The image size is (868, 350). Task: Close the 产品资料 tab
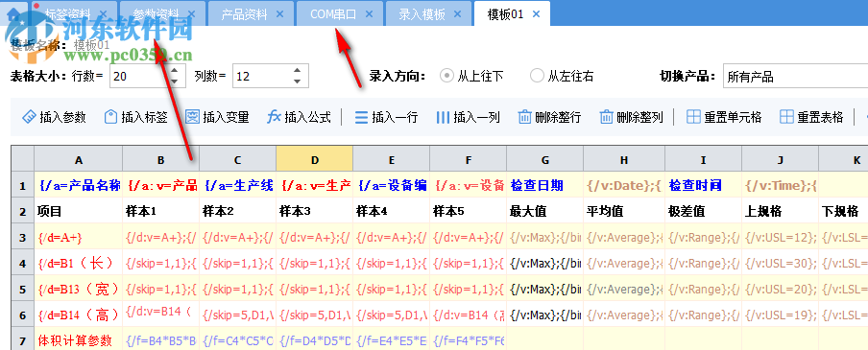click(279, 14)
